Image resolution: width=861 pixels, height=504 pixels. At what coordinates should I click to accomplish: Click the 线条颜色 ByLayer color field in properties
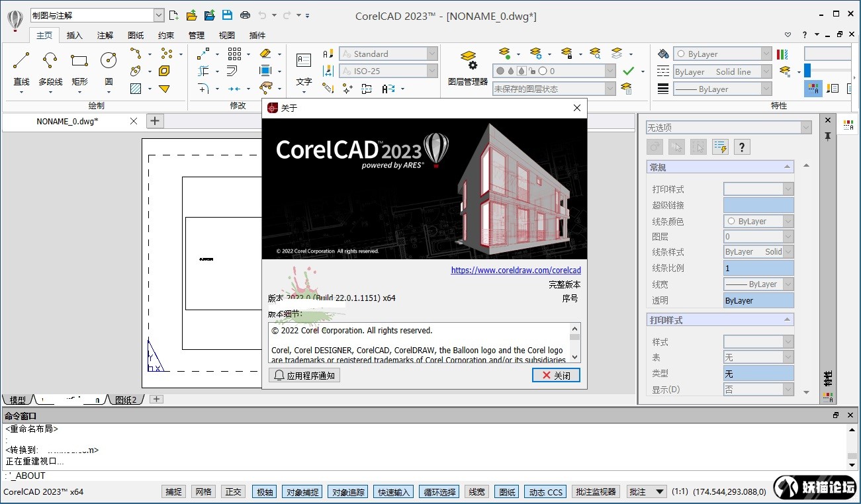point(758,221)
